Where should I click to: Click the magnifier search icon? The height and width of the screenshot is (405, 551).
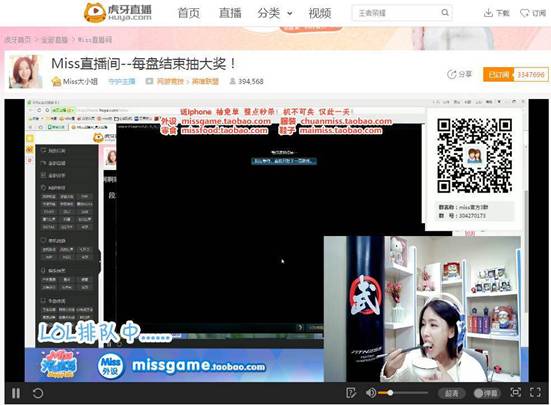[x=445, y=13]
